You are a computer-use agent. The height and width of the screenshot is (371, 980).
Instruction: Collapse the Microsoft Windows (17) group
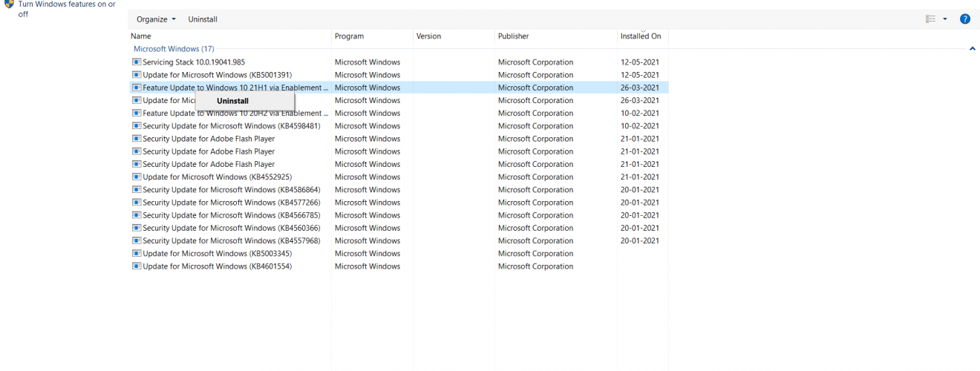tap(972, 49)
